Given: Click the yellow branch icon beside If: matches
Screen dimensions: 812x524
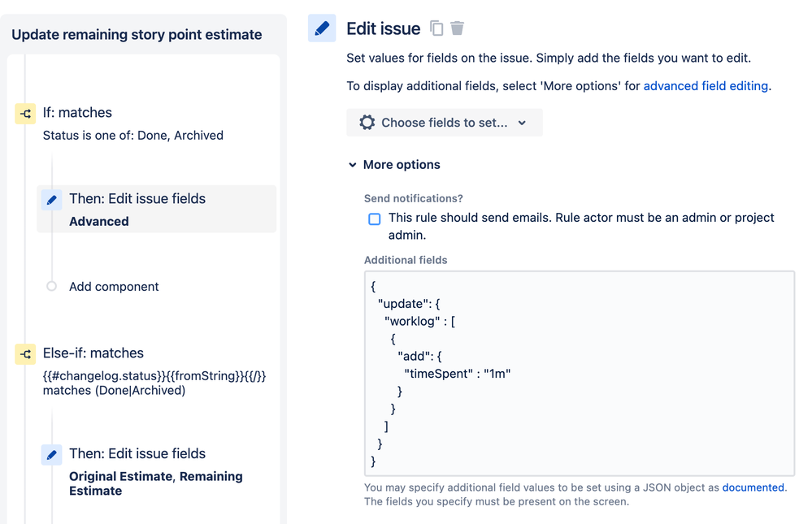Looking at the screenshot, I should [25, 114].
